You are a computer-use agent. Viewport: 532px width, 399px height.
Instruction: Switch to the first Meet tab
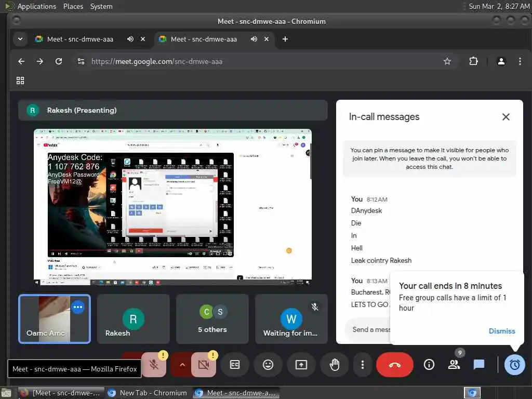point(80,39)
